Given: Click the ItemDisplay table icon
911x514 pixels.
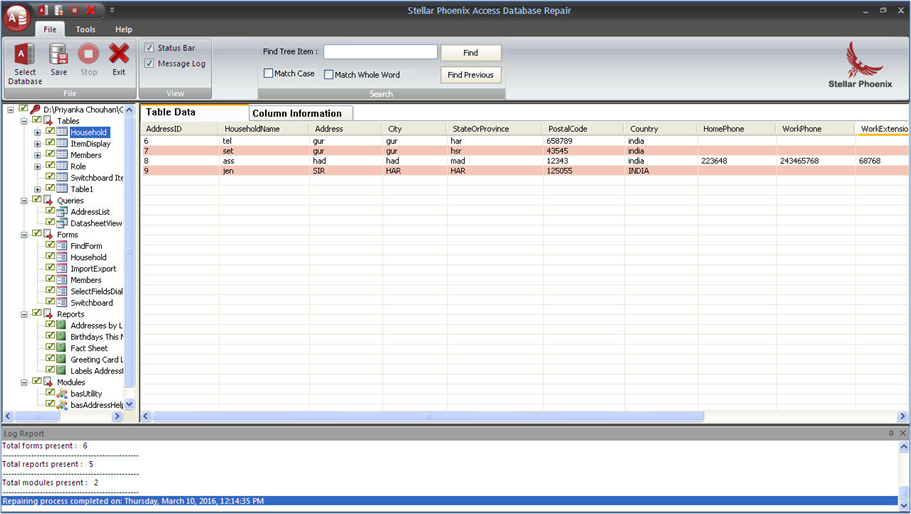Looking at the screenshot, I should click(62, 143).
